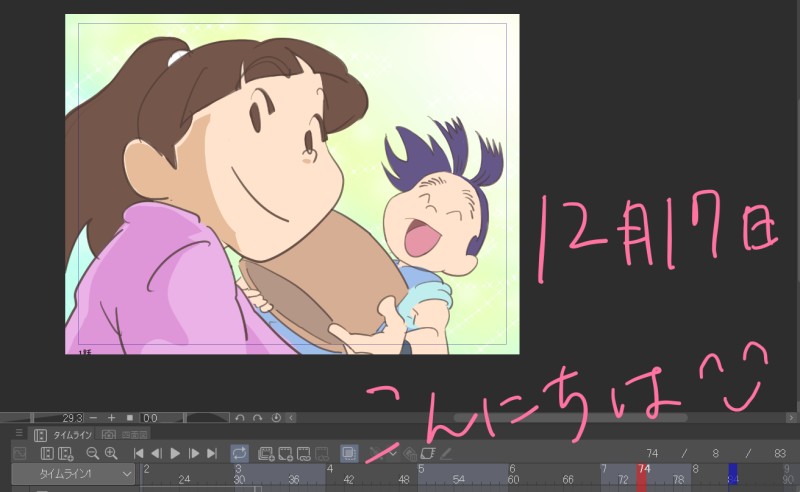800x492 pixels.
Task: Click the animation canvas preview image
Action: [x=292, y=184]
